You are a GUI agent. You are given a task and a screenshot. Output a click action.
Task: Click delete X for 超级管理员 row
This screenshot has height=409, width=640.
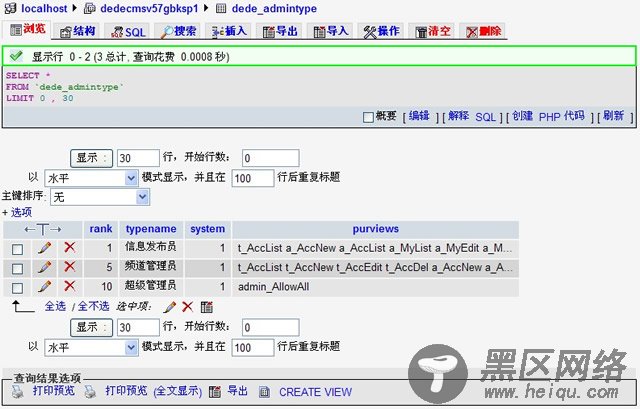pyautogui.click(x=70, y=286)
